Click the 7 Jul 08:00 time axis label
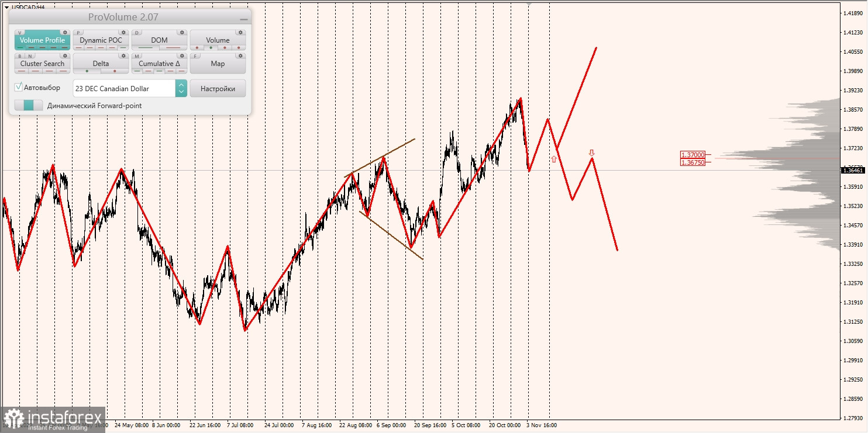The width and height of the screenshot is (868, 433). click(240, 425)
